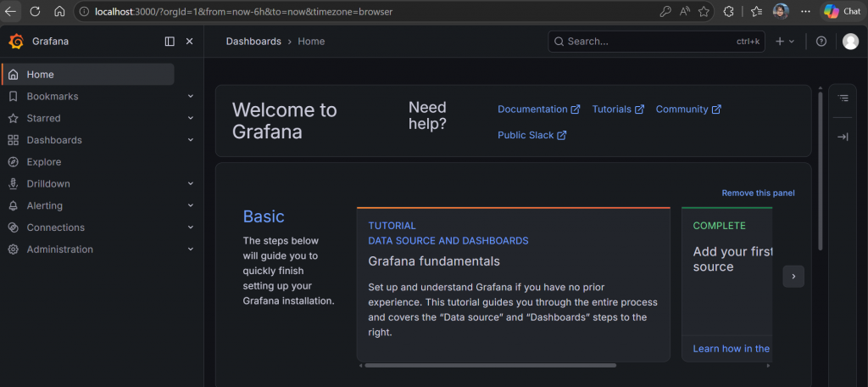Click the Grafana logo icon
Screen dimensions: 868x387
coord(16,41)
